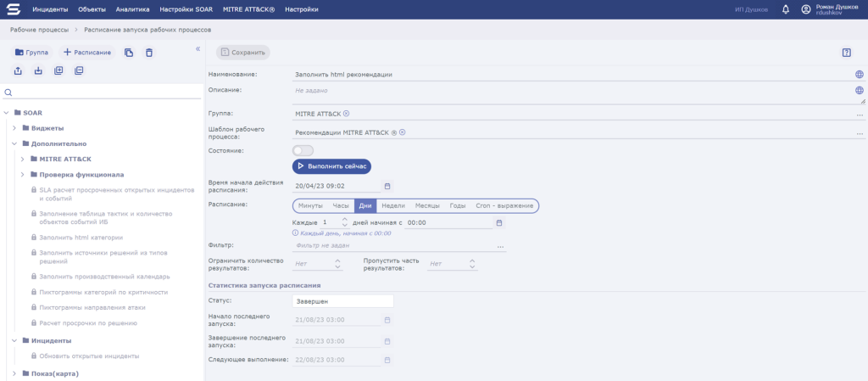Click the + Расписание button
The width and height of the screenshot is (868, 381).
[86, 53]
